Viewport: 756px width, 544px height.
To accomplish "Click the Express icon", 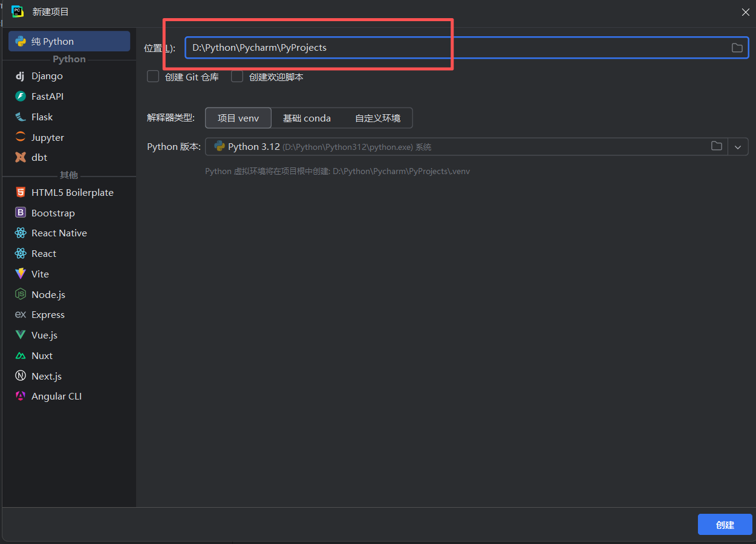I will [x=21, y=314].
